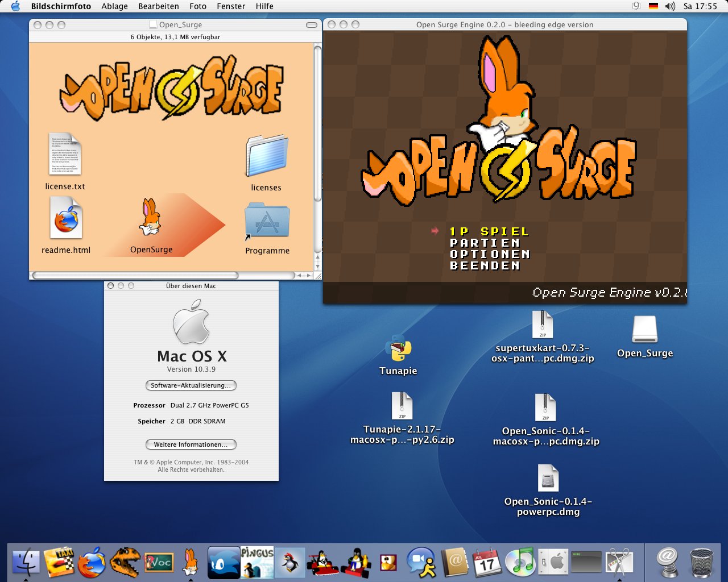This screenshot has width=728, height=582.
Task: Click the horizontal scrollbar thumb in Open_Surge window
Action: tap(135, 276)
